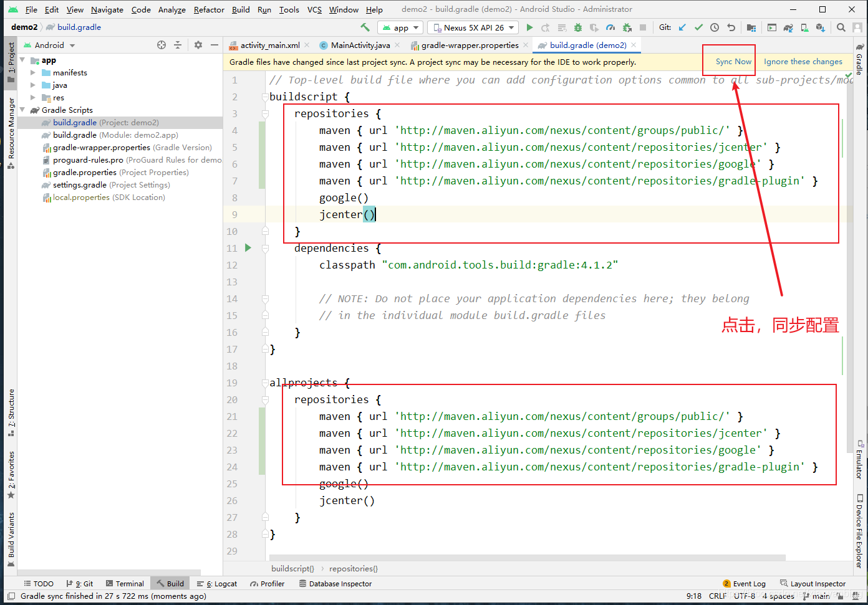Screen dimensions: 868x605
Task: Expand the res folder
Action: coord(33,97)
